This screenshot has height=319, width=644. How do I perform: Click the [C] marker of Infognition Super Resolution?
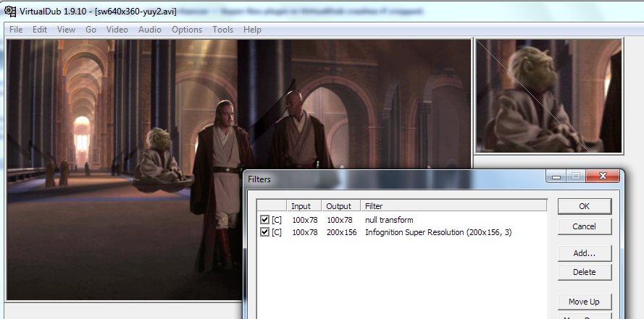277,232
